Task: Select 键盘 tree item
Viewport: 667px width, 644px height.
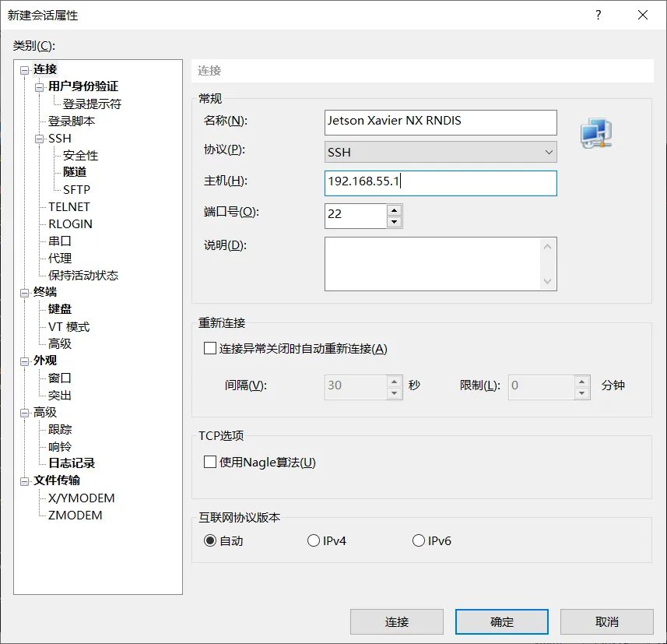Action: [x=60, y=309]
